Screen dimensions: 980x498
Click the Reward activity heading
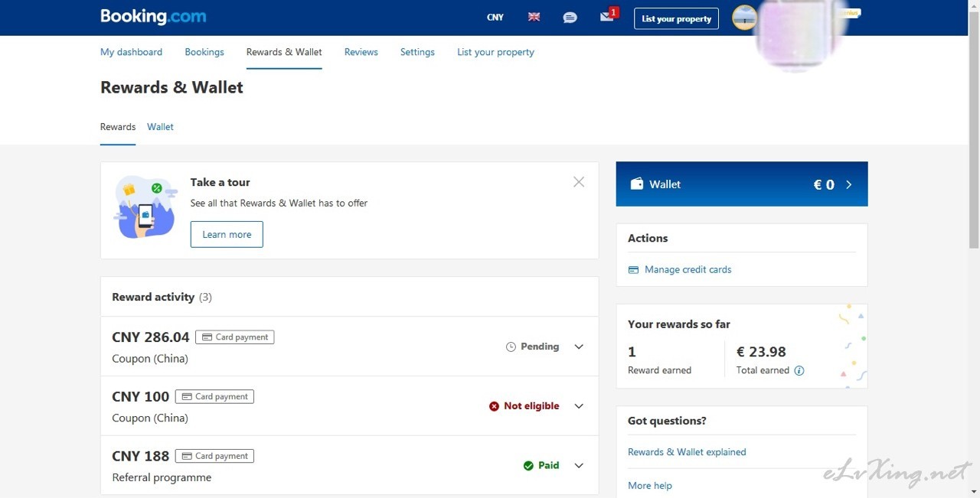click(x=153, y=298)
